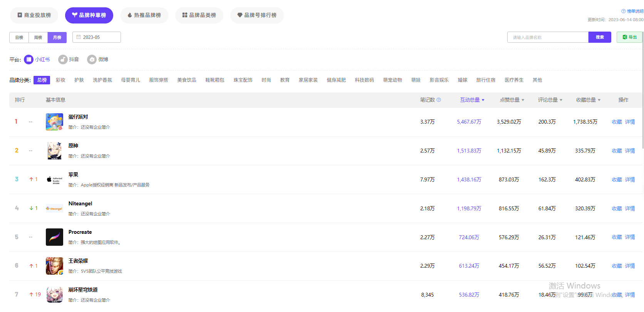Open the Procreate app icon thumbnail
This screenshot has height=312, width=644.
tap(54, 237)
